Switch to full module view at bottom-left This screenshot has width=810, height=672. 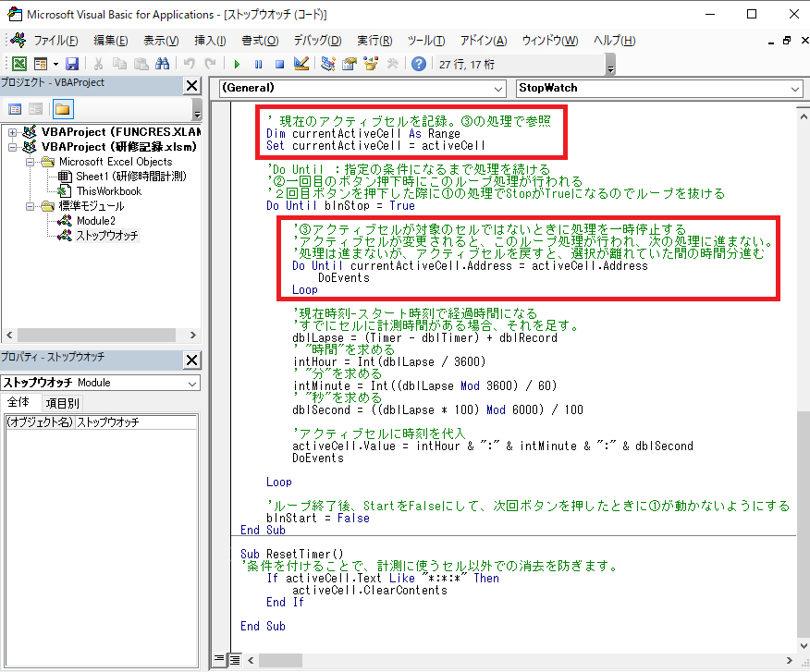tap(235, 660)
